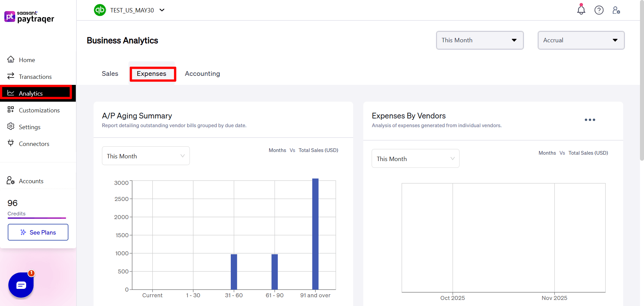Change the This Month period filter top right
This screenshot has height=306, width=644.
point(480,40)
